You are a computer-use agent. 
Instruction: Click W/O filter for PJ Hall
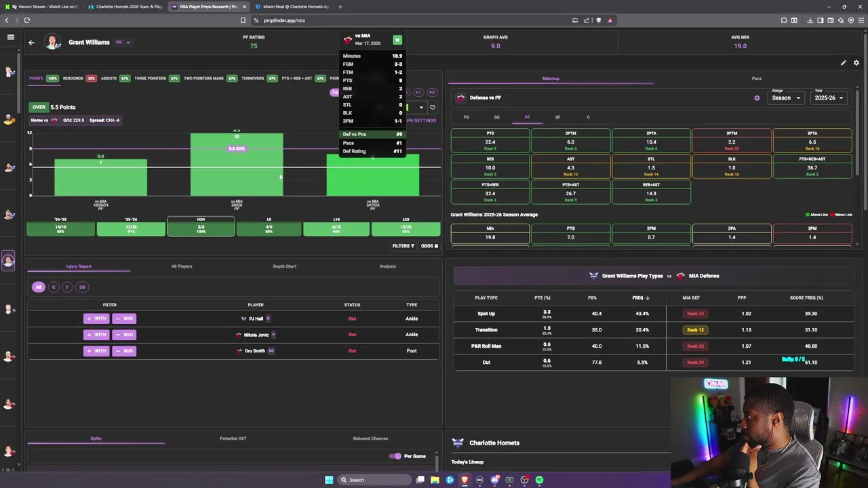tap(124, 319)
